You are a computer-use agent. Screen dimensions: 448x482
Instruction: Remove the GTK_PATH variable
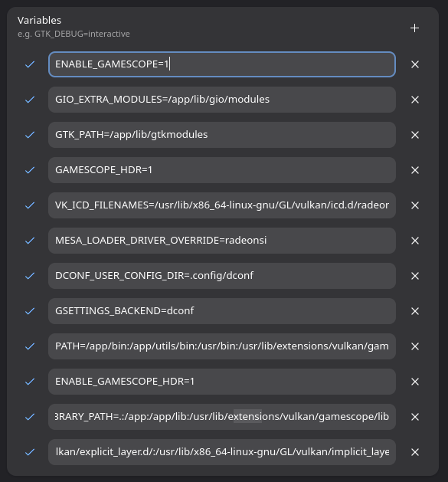[x=415, y=135]
